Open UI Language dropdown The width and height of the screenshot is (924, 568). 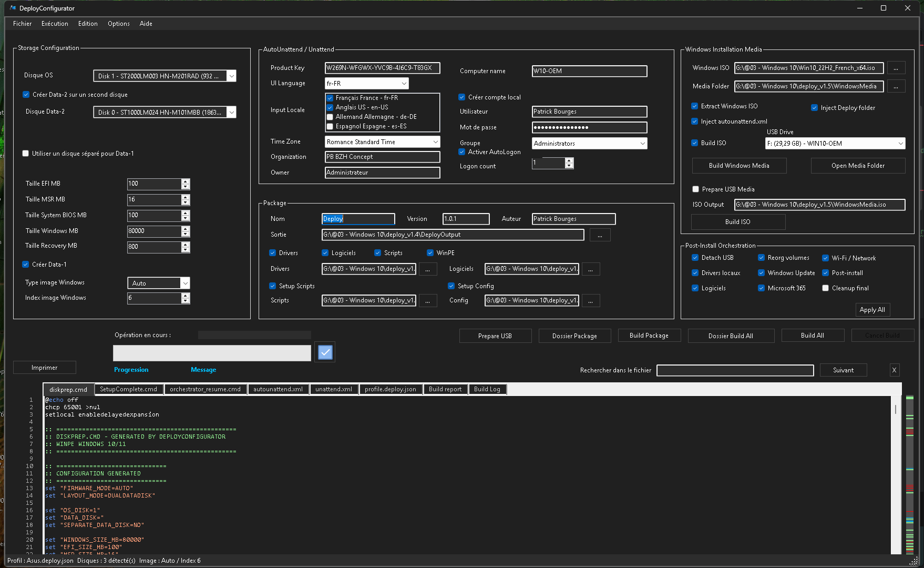click(x=366, y=84)
